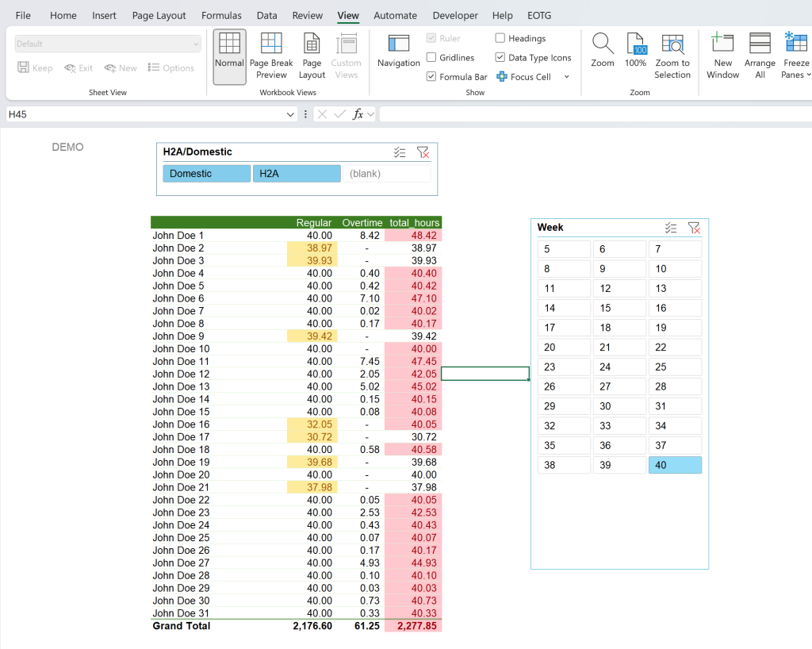This screenshot has height=649, width=812.
Task: Toggle the Ruler checkbox
Action: 431,38
